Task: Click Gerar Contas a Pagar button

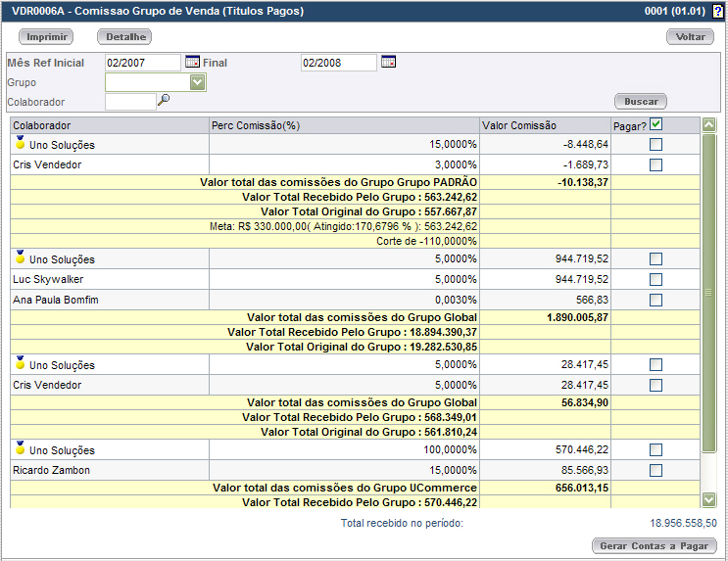Action: 655,545
